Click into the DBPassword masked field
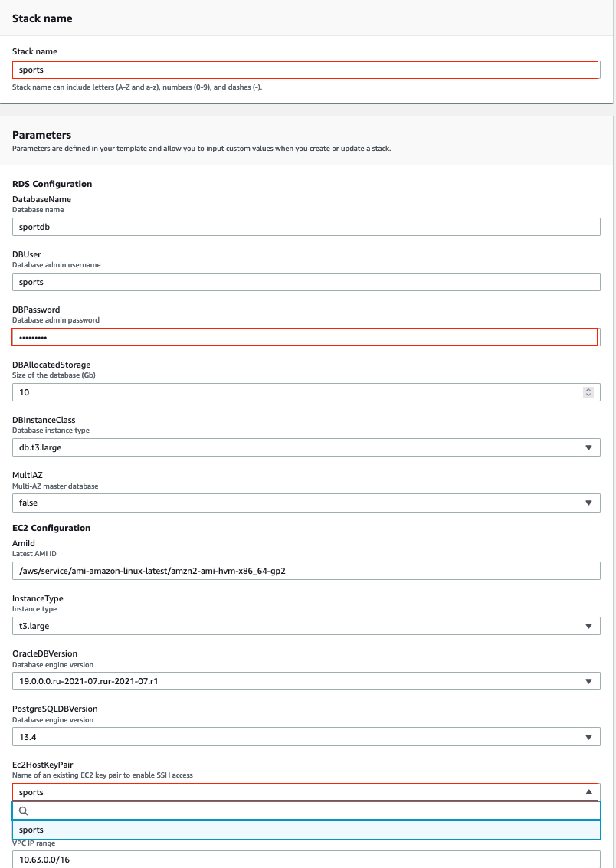The width and height of the screenshot is (616, 868). [305, 337]
